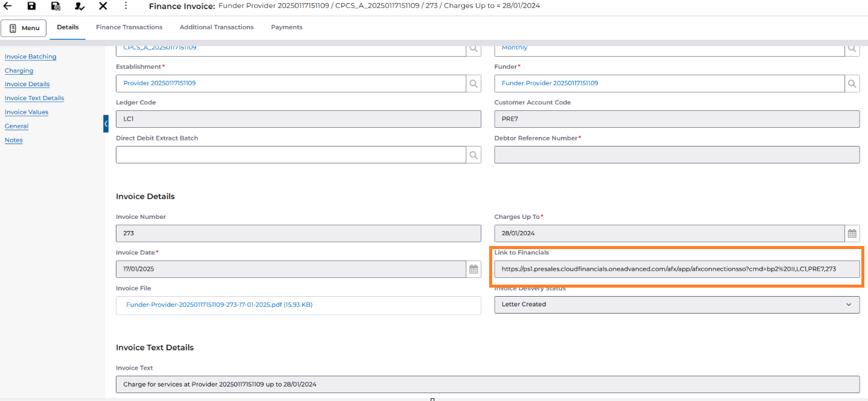Viewport: 868px width, 401px height.
Task: Click the person with checkmark icon
Action: coord(79,6)
